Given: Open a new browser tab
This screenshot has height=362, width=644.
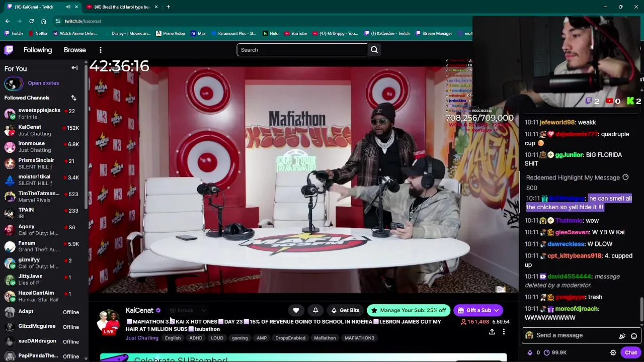Looking at the screenshot, I should (168, 7).
